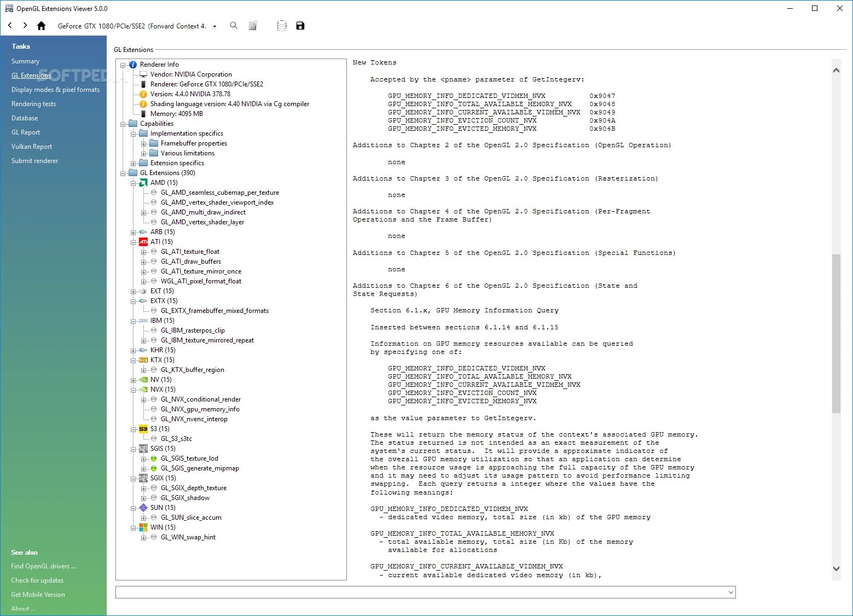Screen dimensions: 853x616
Task: Collapse the Capabilities tree node
Action: click(123, 124)
